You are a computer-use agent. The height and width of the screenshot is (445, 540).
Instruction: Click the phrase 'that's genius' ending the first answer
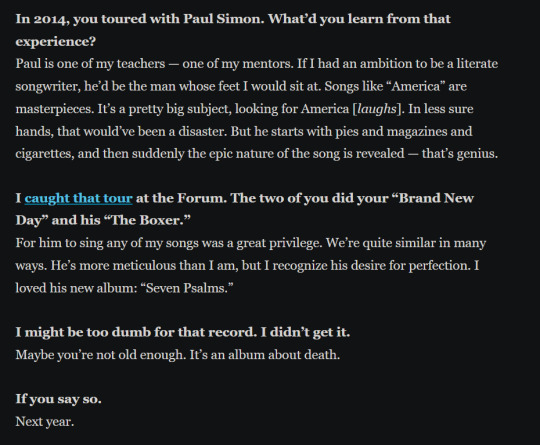460,154
